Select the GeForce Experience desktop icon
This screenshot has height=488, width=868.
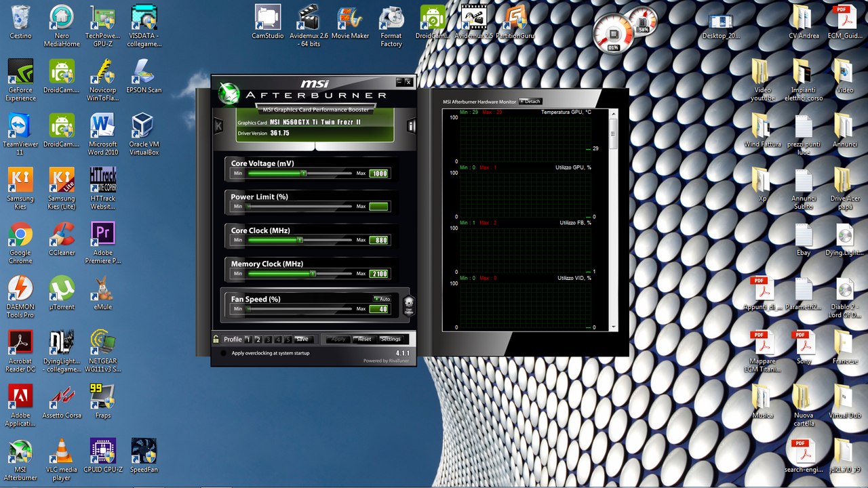point(20,80)
